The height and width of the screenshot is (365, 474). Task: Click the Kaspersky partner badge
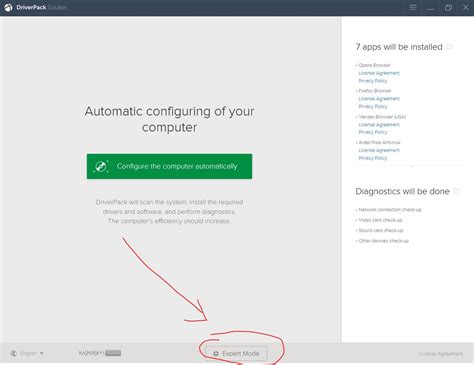[100, 353]
